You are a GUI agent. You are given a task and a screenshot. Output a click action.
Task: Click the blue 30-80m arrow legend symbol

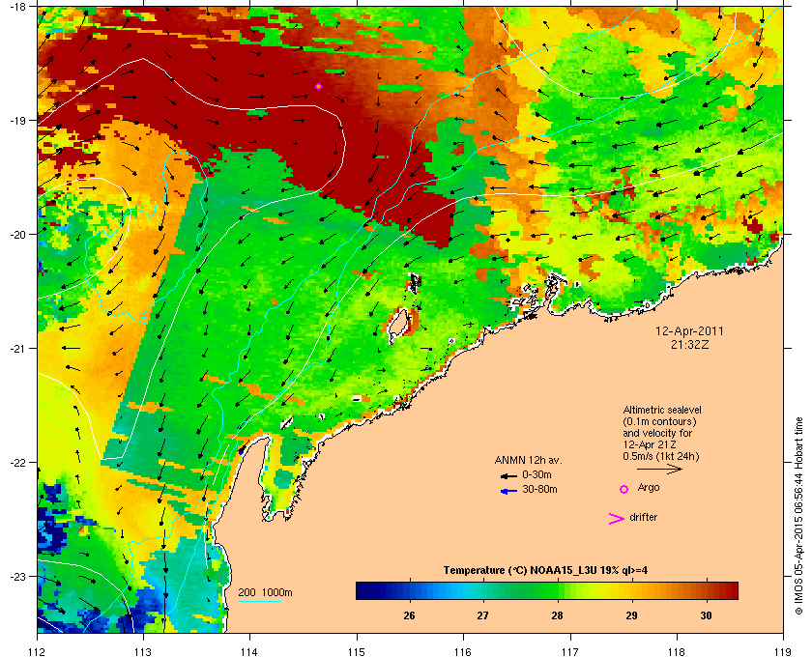click(x=508, y=491)
